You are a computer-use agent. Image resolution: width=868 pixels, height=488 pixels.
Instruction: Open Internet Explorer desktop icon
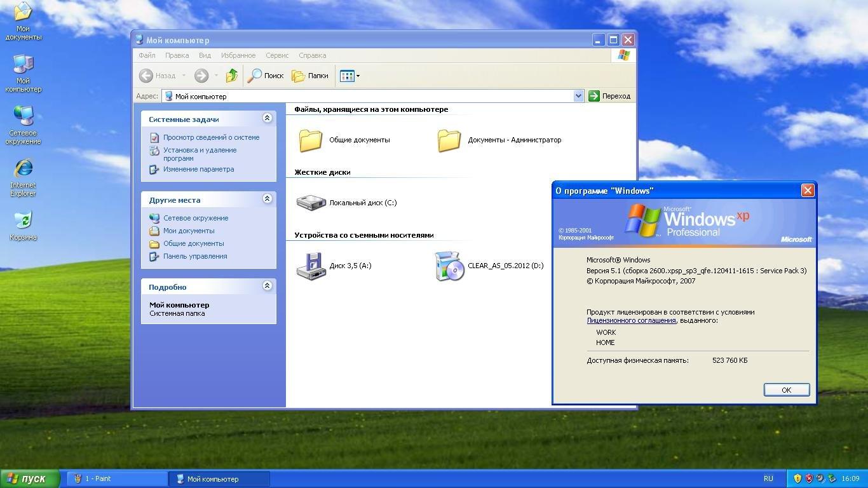pos(24,168)
